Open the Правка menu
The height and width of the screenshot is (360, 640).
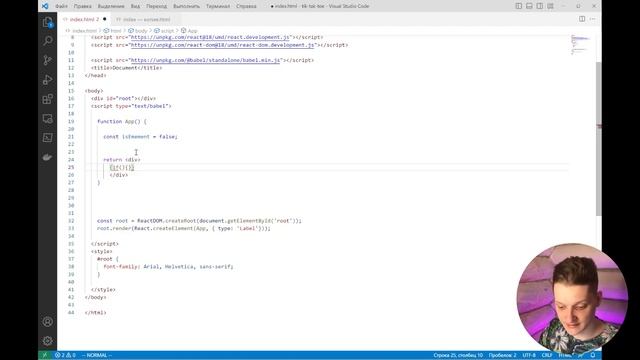(82, 6)
